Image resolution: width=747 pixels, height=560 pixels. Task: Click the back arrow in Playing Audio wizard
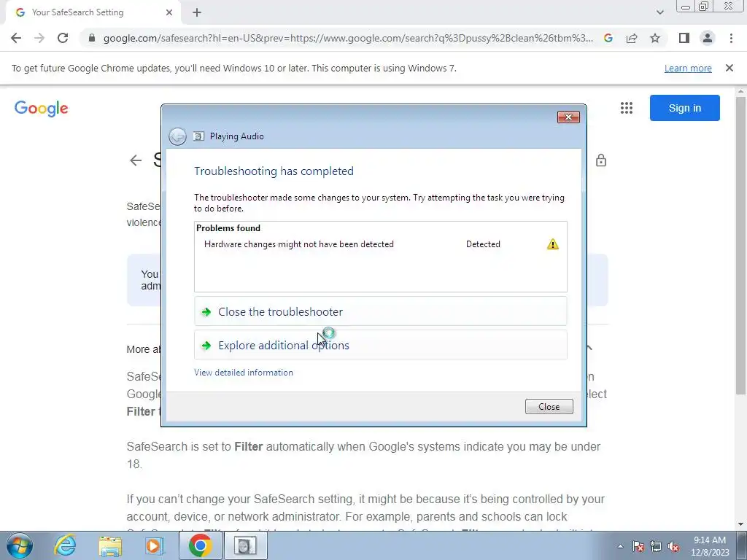(177, 136)
